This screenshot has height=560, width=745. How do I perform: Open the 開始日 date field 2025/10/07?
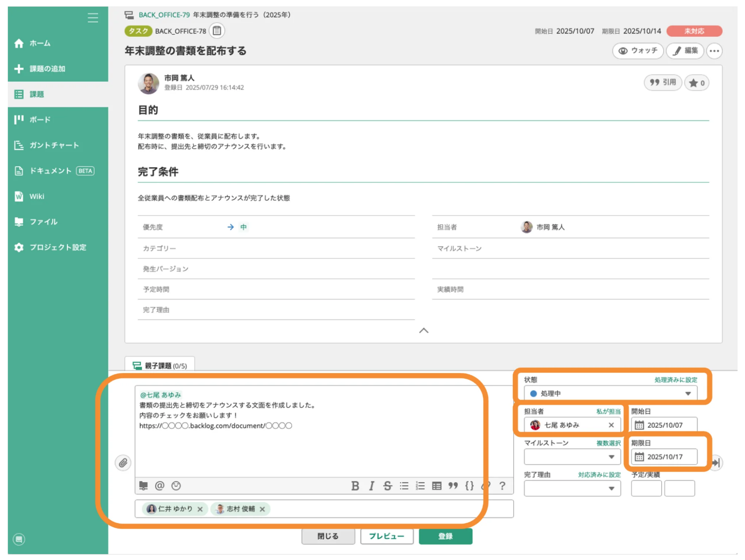664,425
